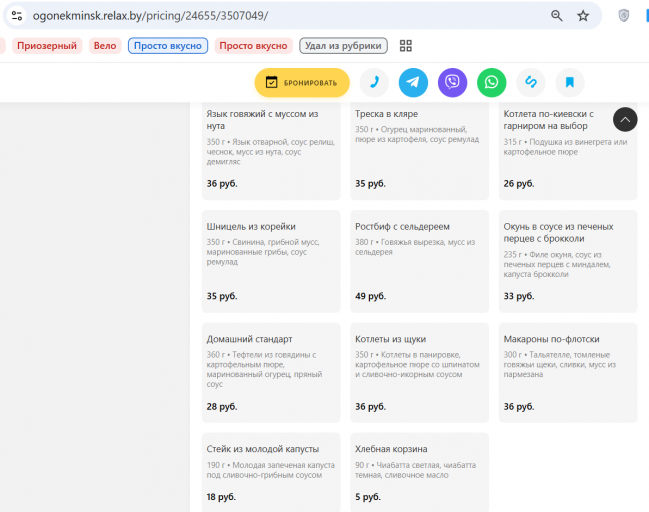The image size is (649, 512).
Task: Open the Приозерный bookmark
Action: pyautogui.click(x=47, y=46)
